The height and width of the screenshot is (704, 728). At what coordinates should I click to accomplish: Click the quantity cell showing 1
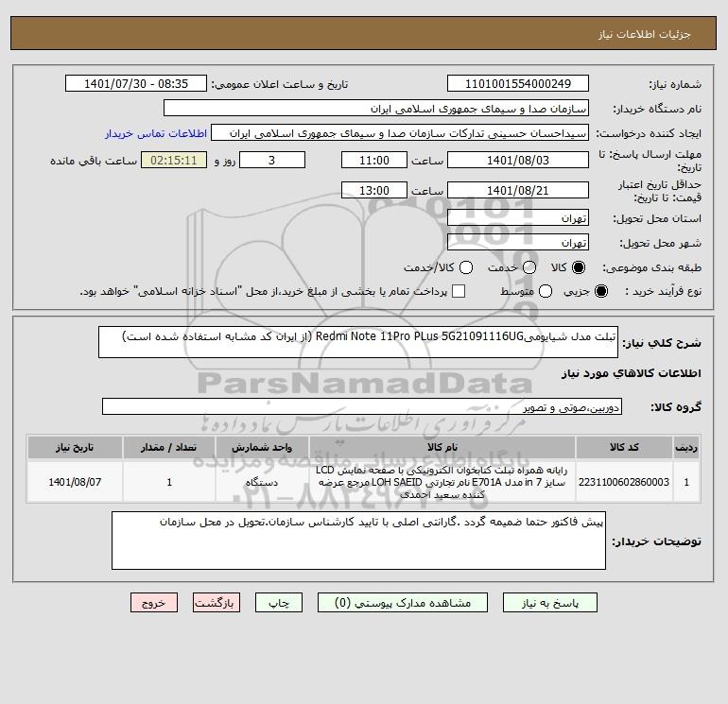pyautogui.click(x=169, y=482)
